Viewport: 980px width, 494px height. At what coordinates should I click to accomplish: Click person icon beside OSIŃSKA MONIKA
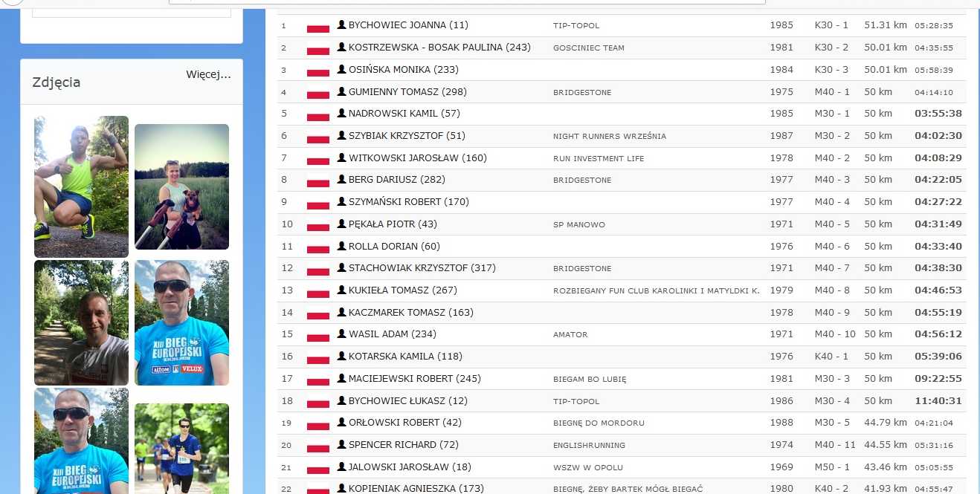tap(341, 69)
